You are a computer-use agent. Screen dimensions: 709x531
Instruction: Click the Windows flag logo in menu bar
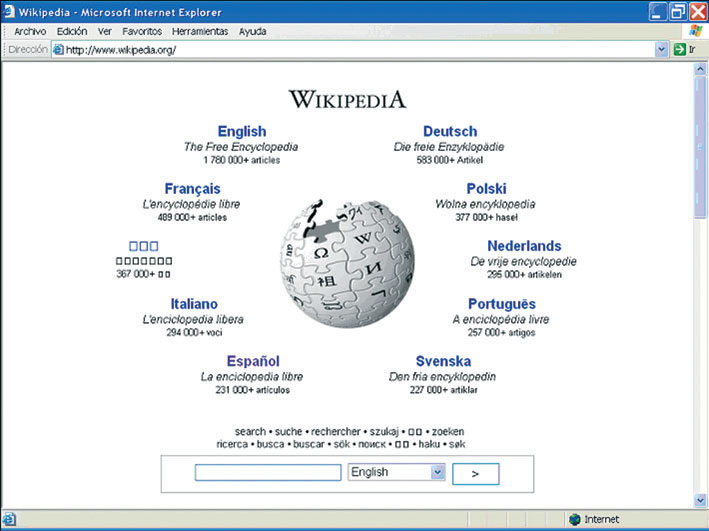pos(696,31)
